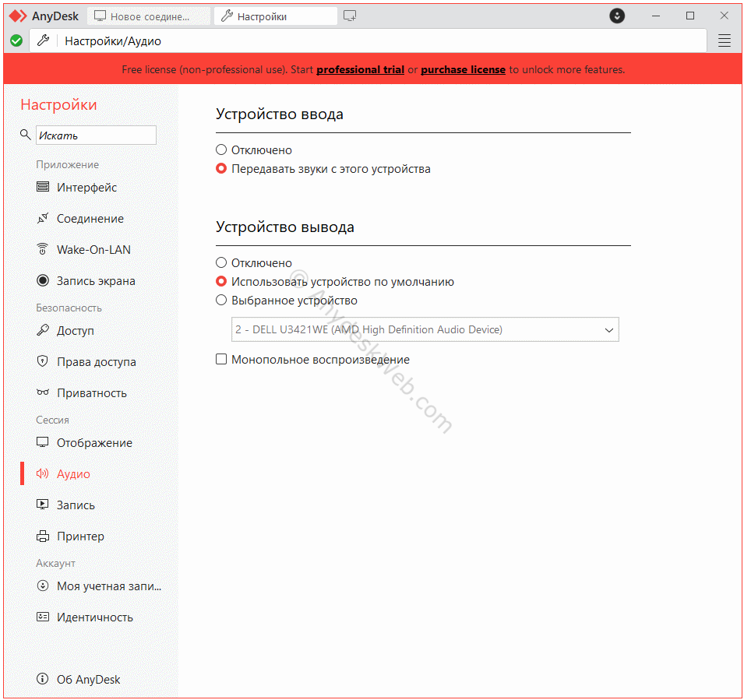The width and height of the screenshot is (744, 700).
Task: Open Аудио settings section
Action: pyautogui.click(x=73, y=473)
